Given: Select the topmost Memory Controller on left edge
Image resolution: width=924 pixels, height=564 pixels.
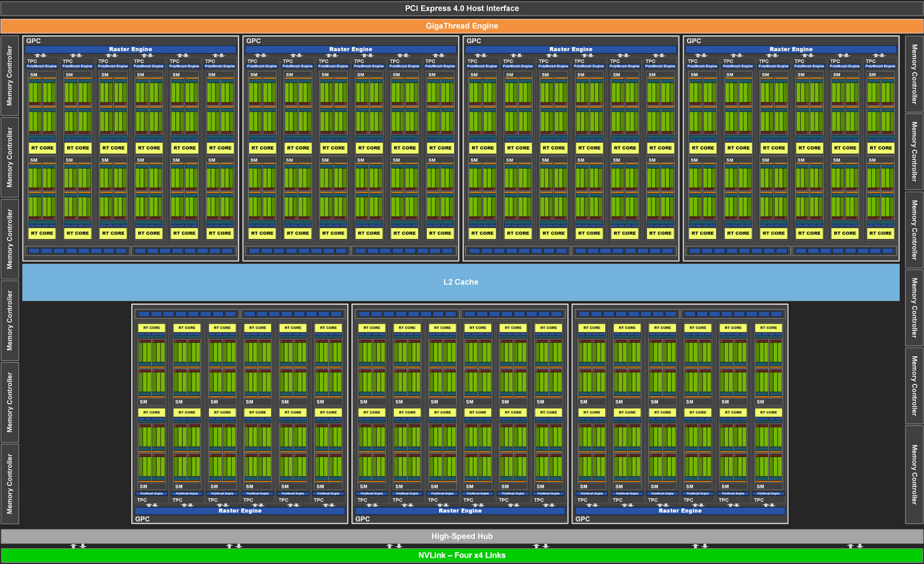Looking at the screenshot, I should [10, 76].
